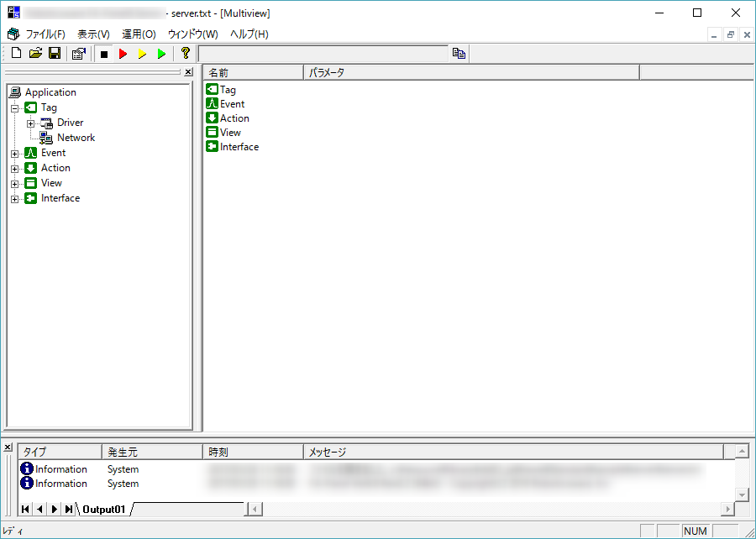Expand the Interface node in tree
756x539 pixels.
[14, 199]
